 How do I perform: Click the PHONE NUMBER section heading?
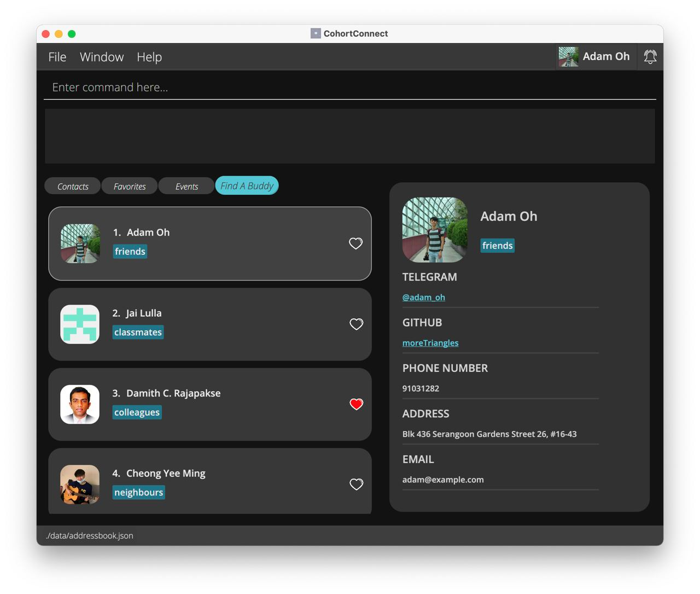(445, 368)
